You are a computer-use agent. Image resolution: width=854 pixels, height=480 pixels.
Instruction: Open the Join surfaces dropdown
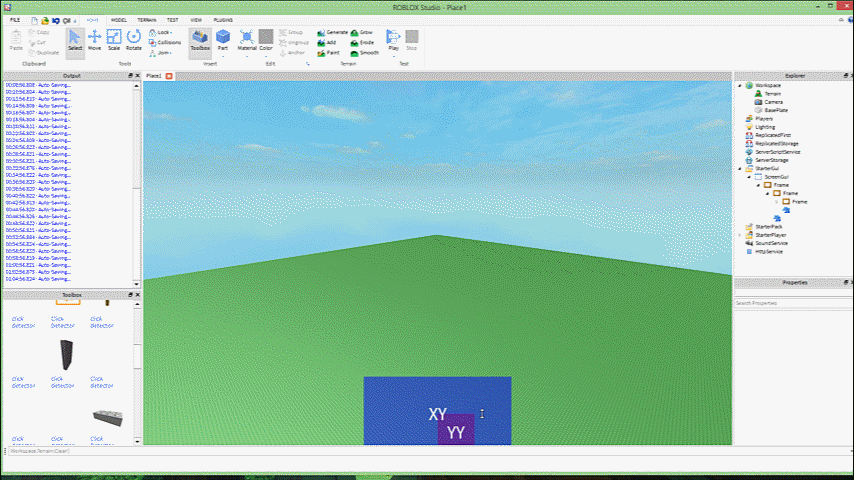point(161,53)
